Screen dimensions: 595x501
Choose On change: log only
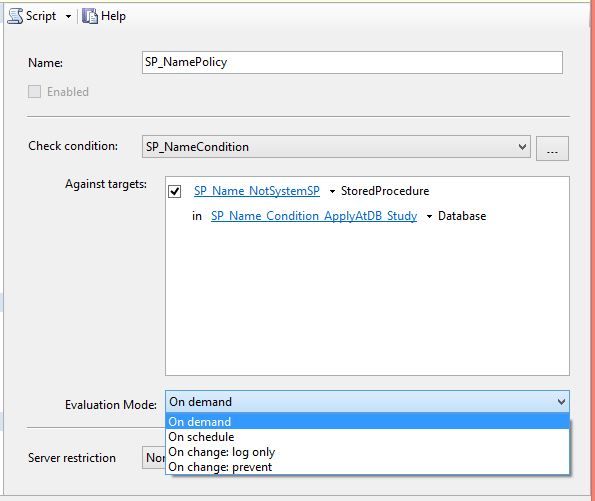click(x=367, y=452)
